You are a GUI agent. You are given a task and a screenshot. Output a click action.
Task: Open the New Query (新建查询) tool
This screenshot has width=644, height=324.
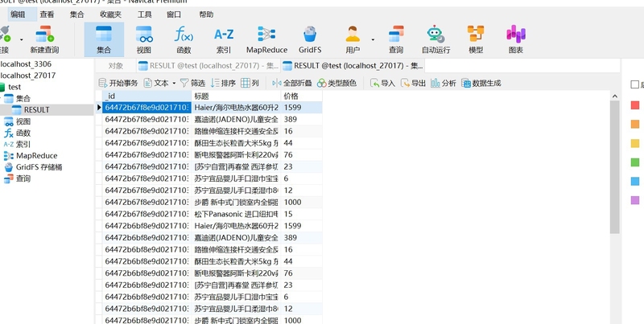pyautogui.click(x=44, y=39)
